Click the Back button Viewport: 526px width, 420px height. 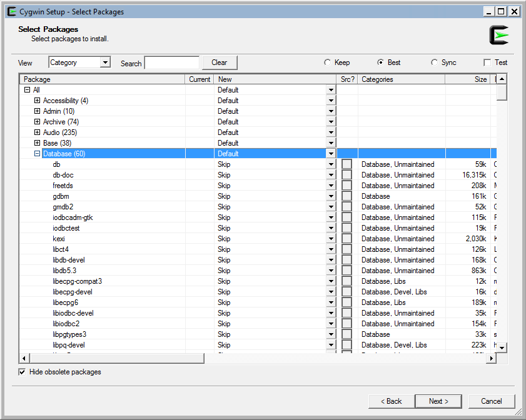click(391, 401)
